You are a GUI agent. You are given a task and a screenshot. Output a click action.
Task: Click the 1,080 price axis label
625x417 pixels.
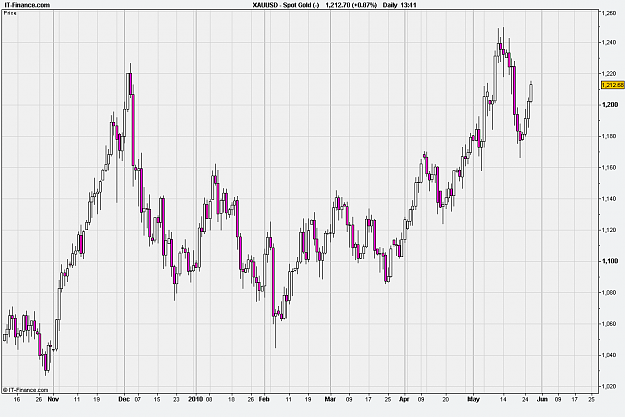609,293
